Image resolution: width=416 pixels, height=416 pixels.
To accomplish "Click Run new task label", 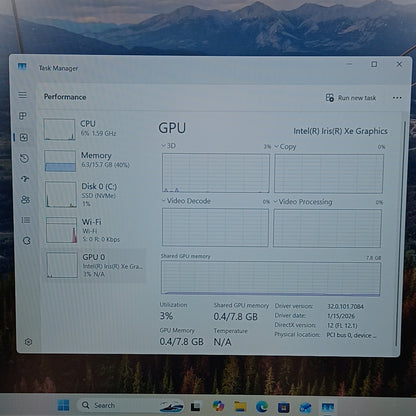I will [357, 98].
